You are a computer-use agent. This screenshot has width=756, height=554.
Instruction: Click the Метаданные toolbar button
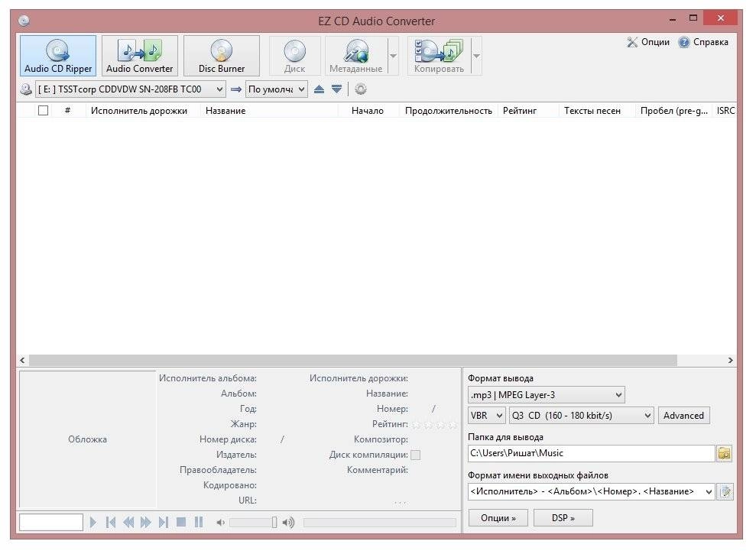pyautogui.click(x=355, y=56)
